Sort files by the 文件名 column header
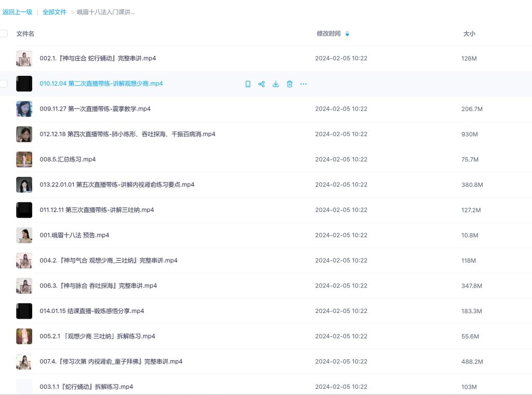532x395 pixels. click(x=25, y=34)
